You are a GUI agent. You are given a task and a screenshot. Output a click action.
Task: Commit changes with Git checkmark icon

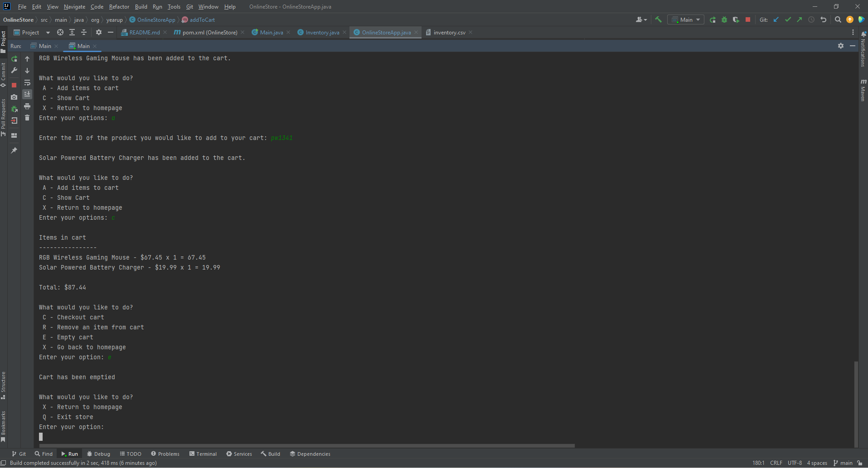(x=788, y=19)
